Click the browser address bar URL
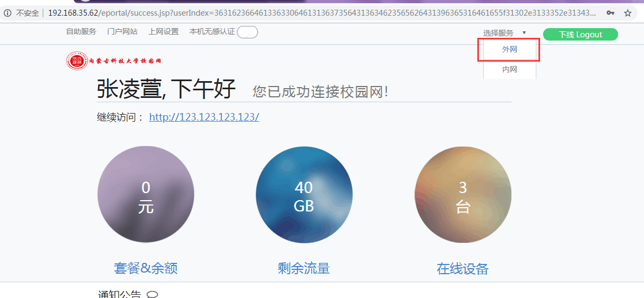Image resolution: width=644 pixels, height=298 pixels. (x=323, y=13)
